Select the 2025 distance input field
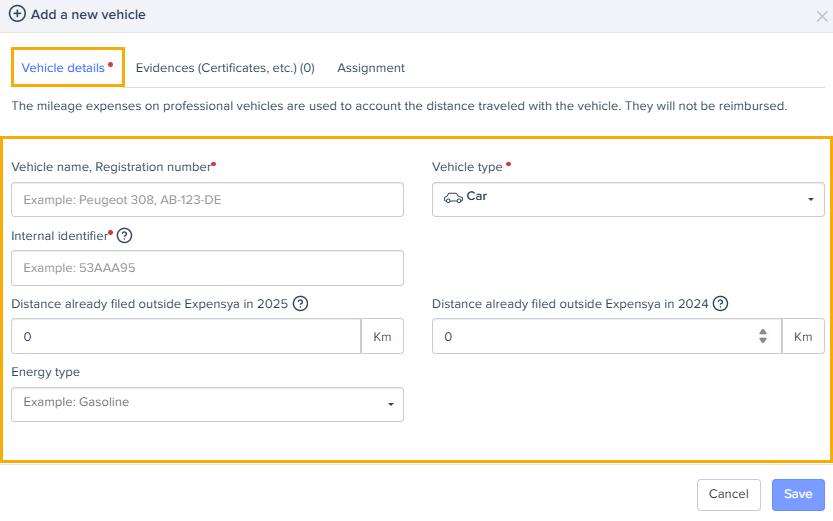833x521 pixels. [185, 337]
